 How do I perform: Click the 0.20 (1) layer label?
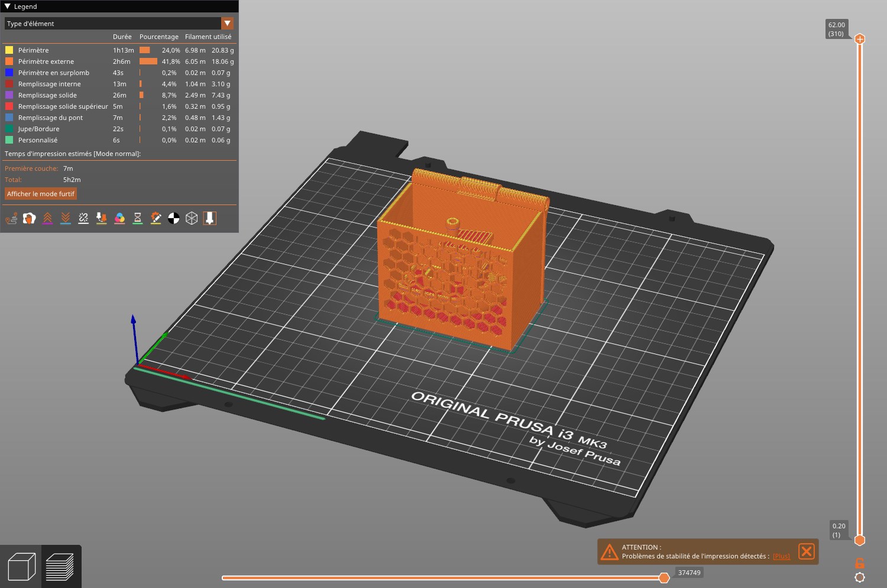839,530
